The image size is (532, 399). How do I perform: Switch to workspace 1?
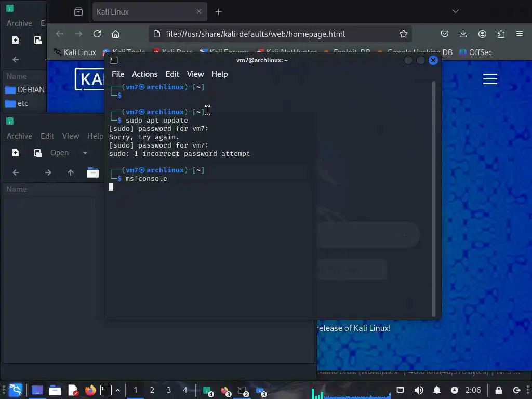point(136,390)
